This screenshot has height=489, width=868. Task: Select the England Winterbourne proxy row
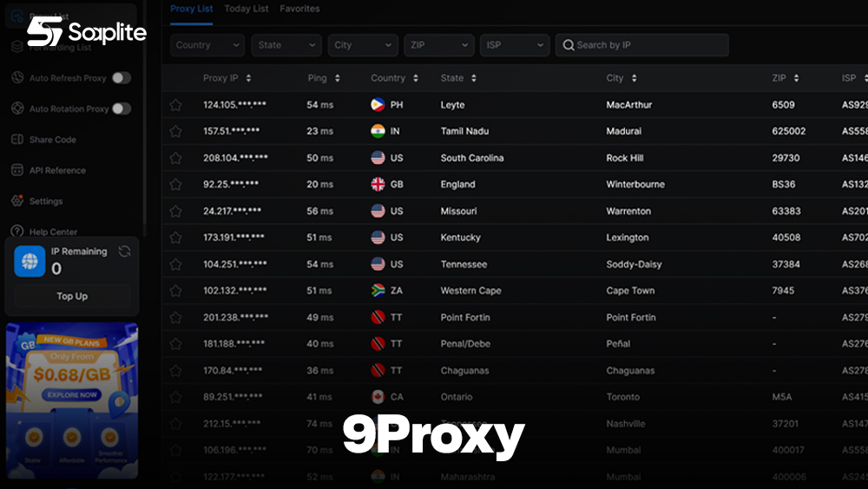click(x=515, y=184)
